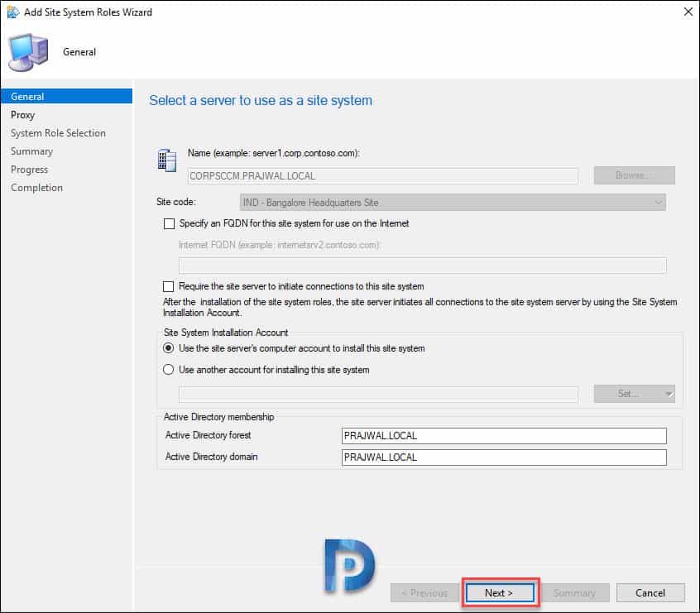Click the Previous button
Image resolution: width=700 pixels, height=613 pixels.
424,593
